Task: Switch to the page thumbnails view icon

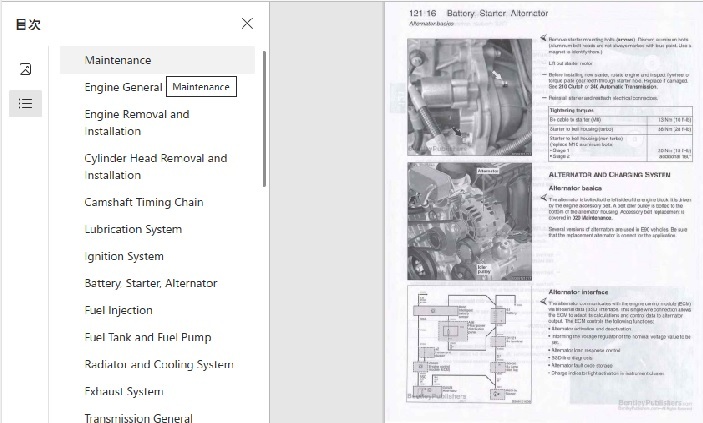Action: point(26,69)
